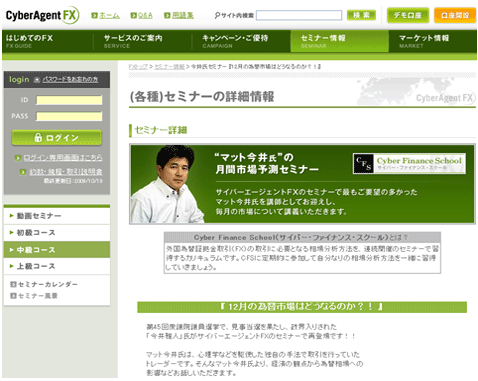Click the square icon beside セミナー風景
478x381 pixels.
13,296
